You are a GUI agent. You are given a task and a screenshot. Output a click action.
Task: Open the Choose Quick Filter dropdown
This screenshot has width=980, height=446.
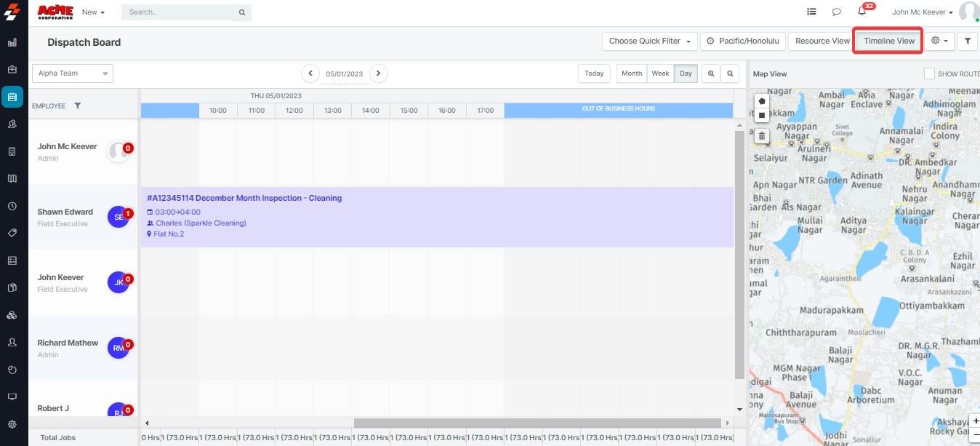coord(649,41)
